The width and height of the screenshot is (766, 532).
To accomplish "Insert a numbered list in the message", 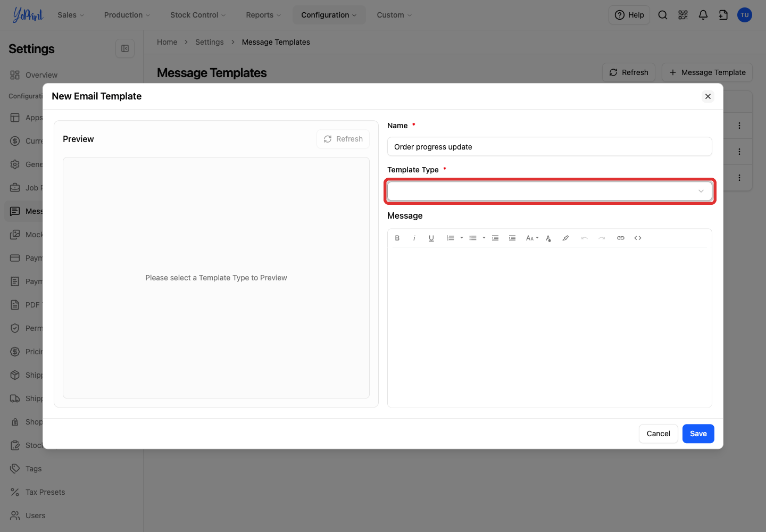I will (x=451, y=238).
